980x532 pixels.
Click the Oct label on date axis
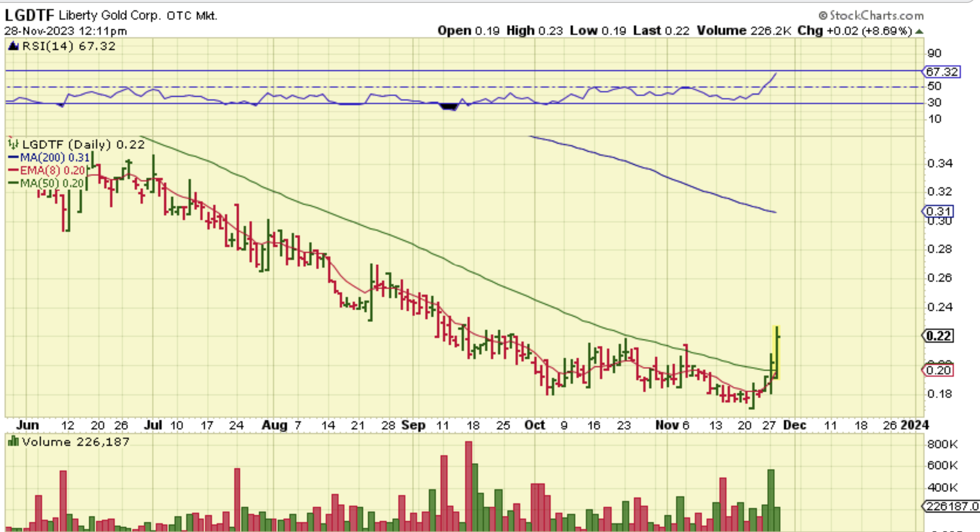[x=534, y=425]
